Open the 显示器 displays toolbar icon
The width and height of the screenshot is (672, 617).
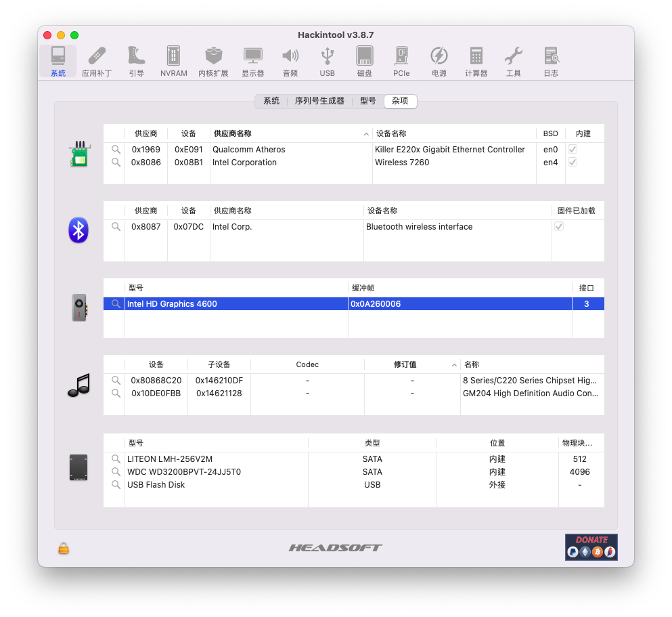(x=253, y=62)
